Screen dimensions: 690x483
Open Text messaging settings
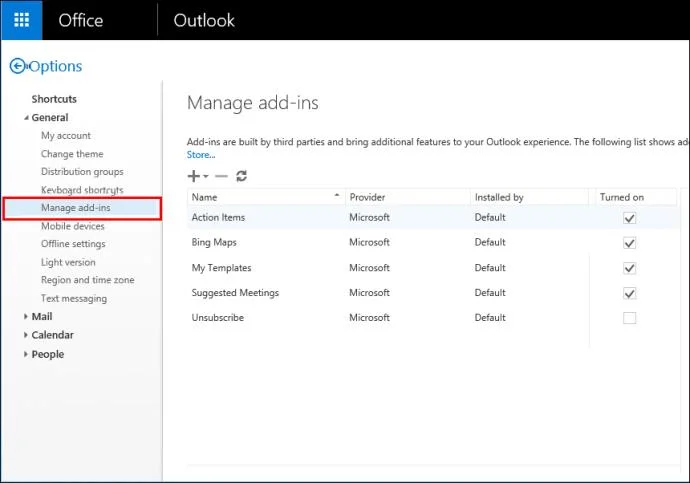click(x=74, y=298)
